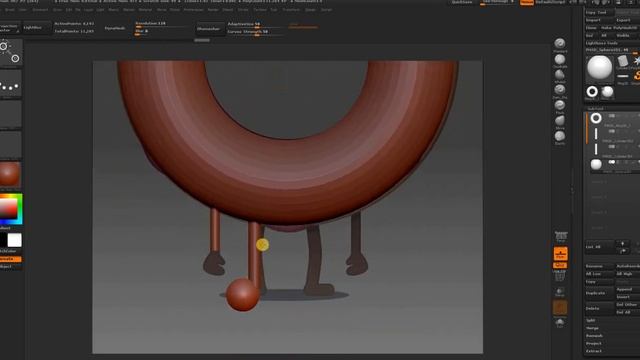640x360 pixels.
Task: Toggle visibility of ring subtool
Action: coord(612,116)
